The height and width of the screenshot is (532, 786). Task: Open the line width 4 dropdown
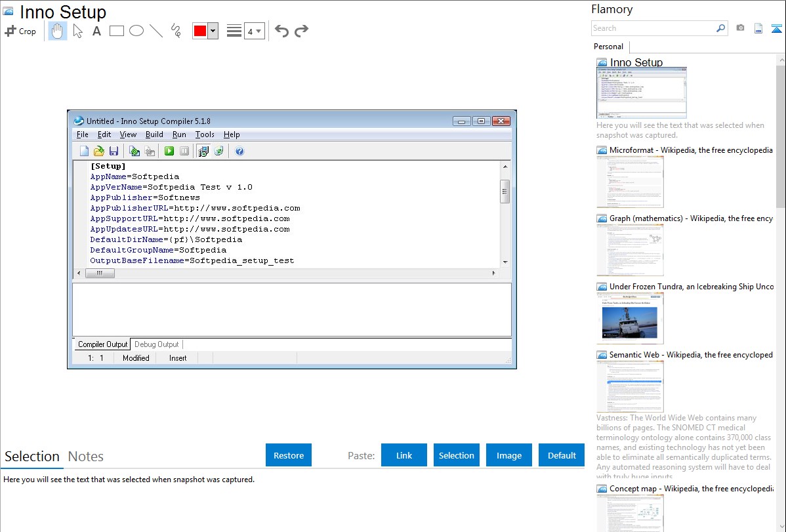click(x=254, y=31)
